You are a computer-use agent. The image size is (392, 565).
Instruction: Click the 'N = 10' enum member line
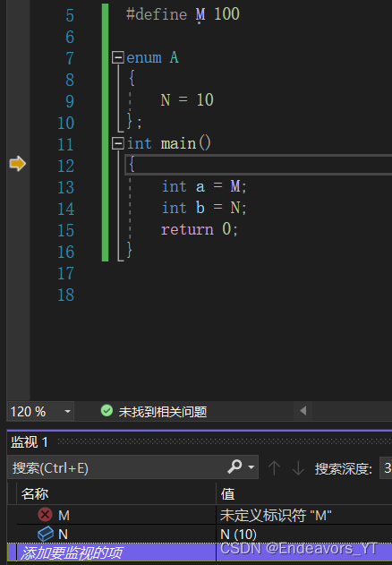click(187, 99)
